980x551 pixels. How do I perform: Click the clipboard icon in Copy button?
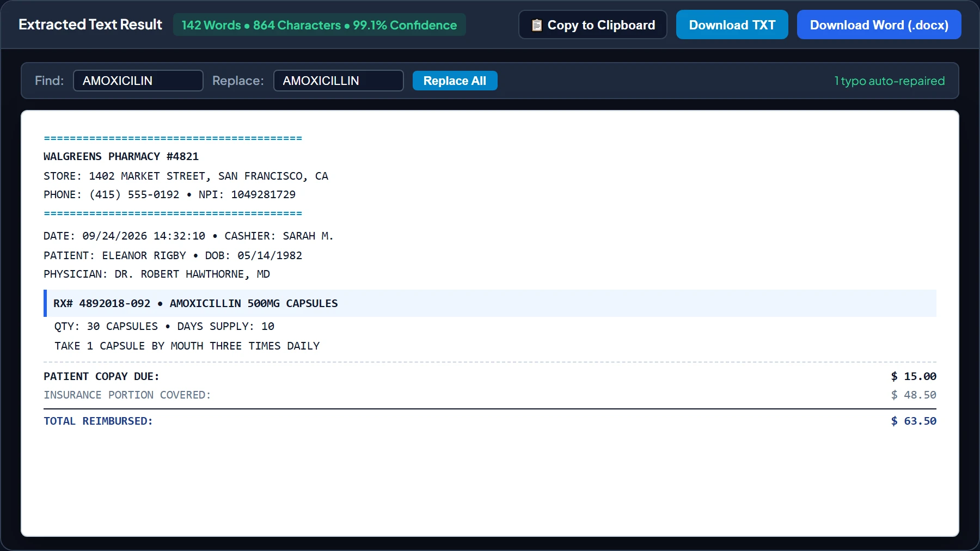coord(536,25)
